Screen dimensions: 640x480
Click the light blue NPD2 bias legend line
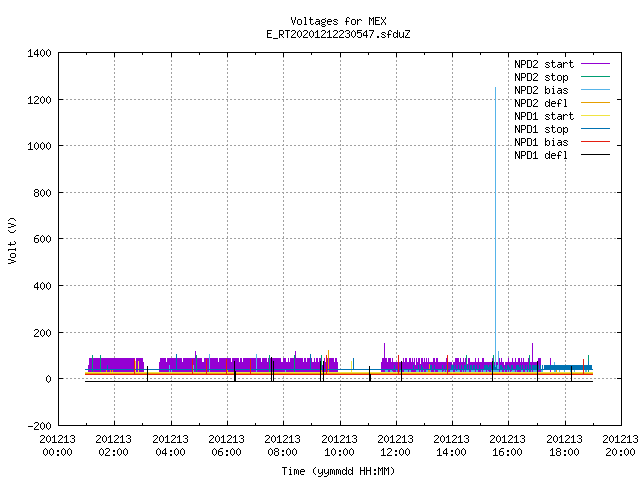point(596,90)
